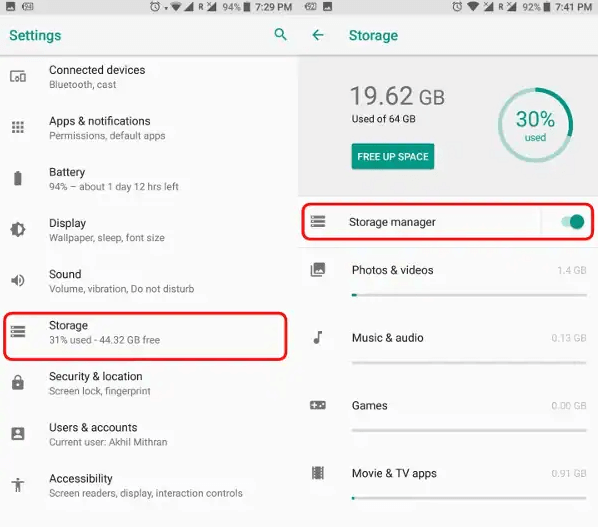Tap the Sound speaker icon

coord(18,281)
